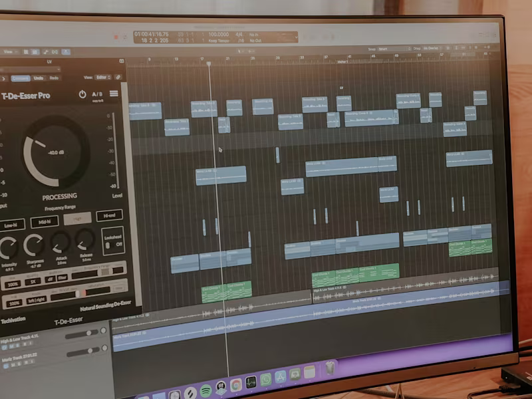The height and width of the screenshot is (399, 532).
Task: Select the A/B comparison icon in the plugin
Action: pos(96,94)
